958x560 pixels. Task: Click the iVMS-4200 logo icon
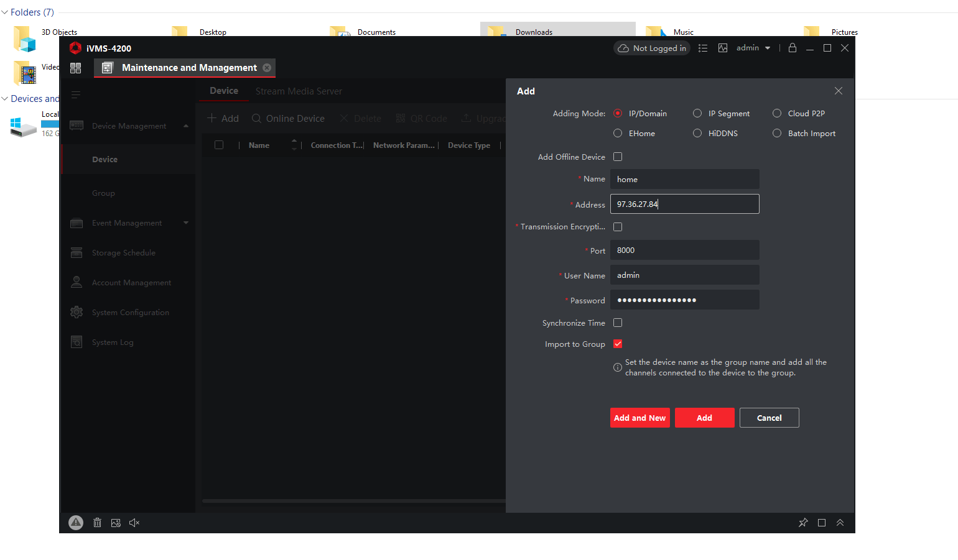(x=75, y=48)
